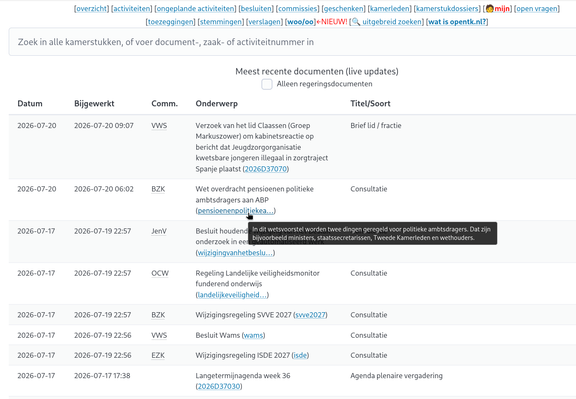Click OCW committee abbreviation
This screenshot has height=399, width=576.
pyautogui.click(x=160, y=273)
